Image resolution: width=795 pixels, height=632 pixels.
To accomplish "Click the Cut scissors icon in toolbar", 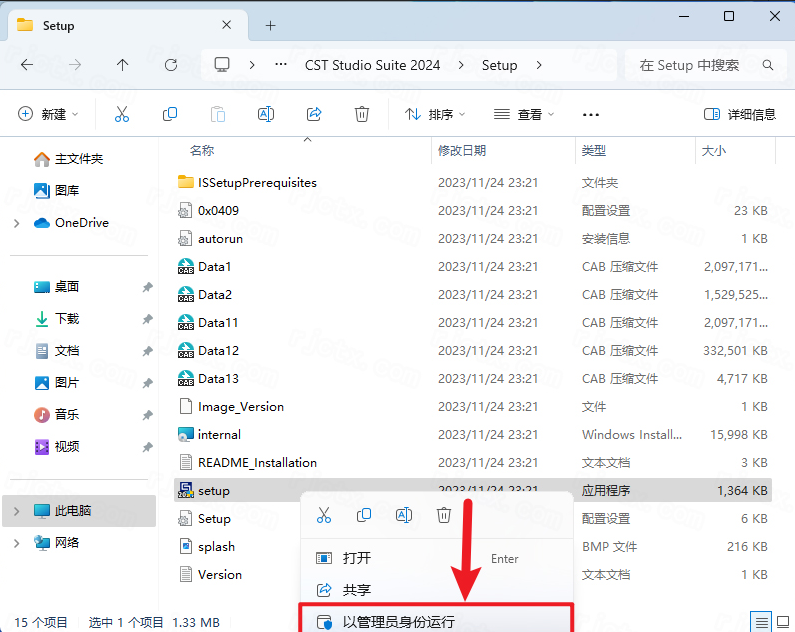I will pyautogui.click(x=122, y=114).
